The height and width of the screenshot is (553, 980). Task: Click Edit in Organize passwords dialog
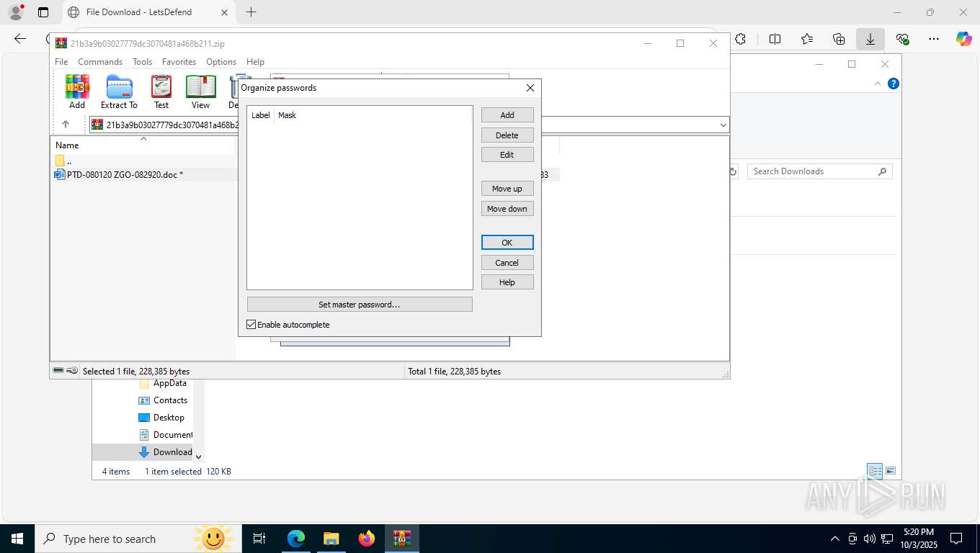(x=507, y=155)
